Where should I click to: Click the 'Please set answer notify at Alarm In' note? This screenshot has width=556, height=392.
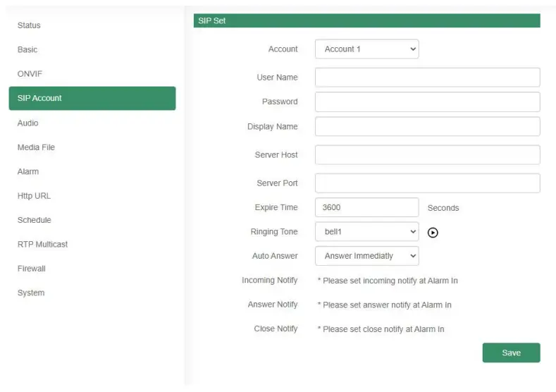[x=384, y=305]
